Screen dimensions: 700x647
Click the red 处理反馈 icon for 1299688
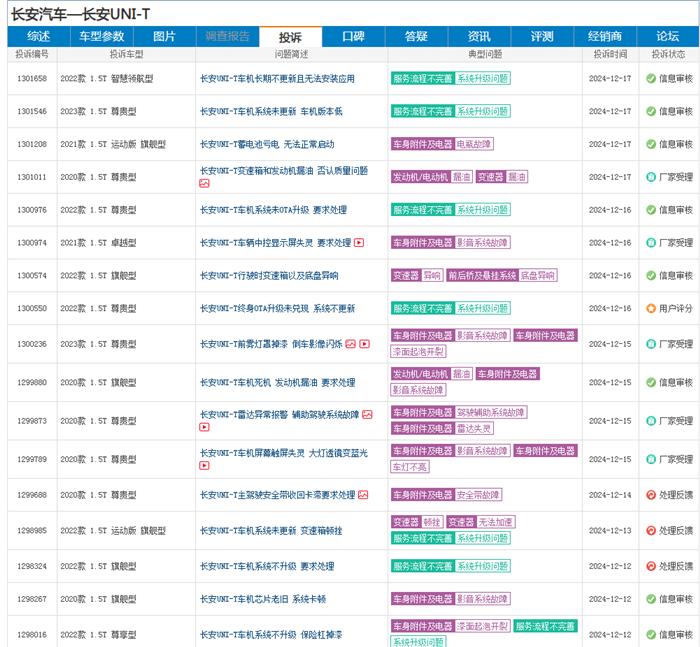(651, 495)
